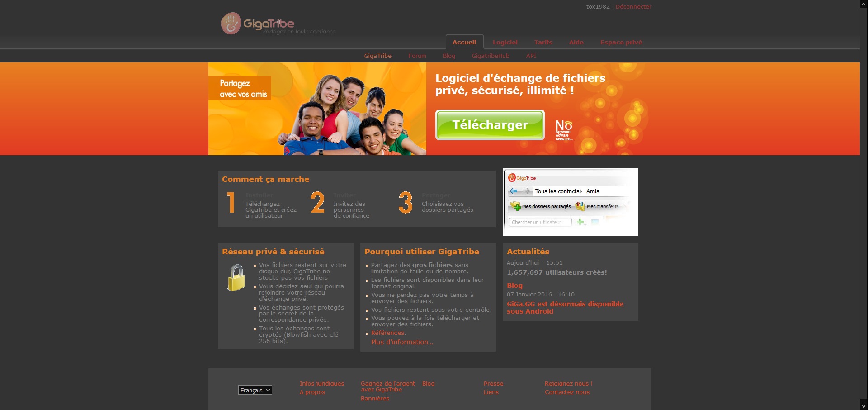This screenshot has width=868, height=410.
Task: Open the Espace privé tab
Action: pyautogui.click(x=621, y=42)
